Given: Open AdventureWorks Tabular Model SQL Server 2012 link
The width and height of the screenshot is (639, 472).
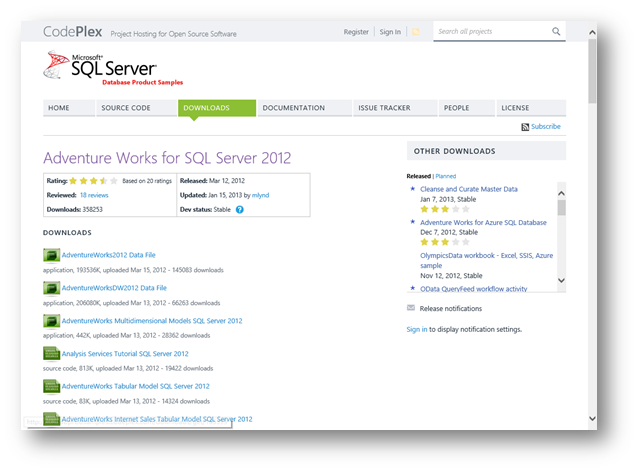Looking at the screenshot, I should [136, 386].
